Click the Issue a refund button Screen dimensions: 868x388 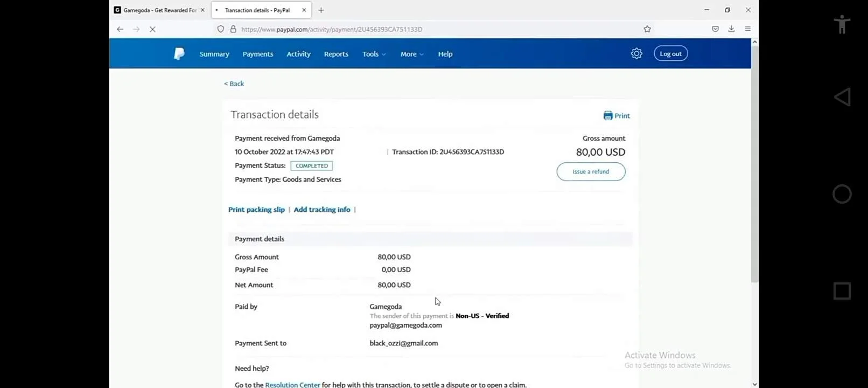point(591,172)
